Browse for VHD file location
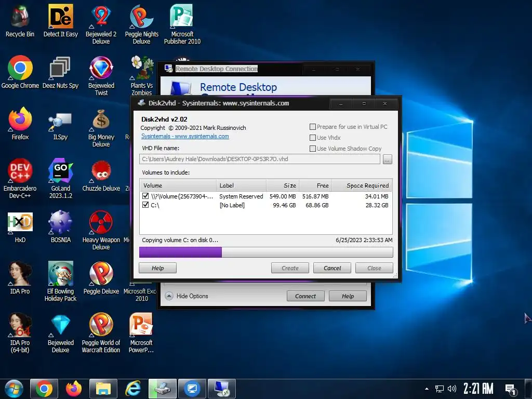532x399 pixels. [x=388, y=159]
